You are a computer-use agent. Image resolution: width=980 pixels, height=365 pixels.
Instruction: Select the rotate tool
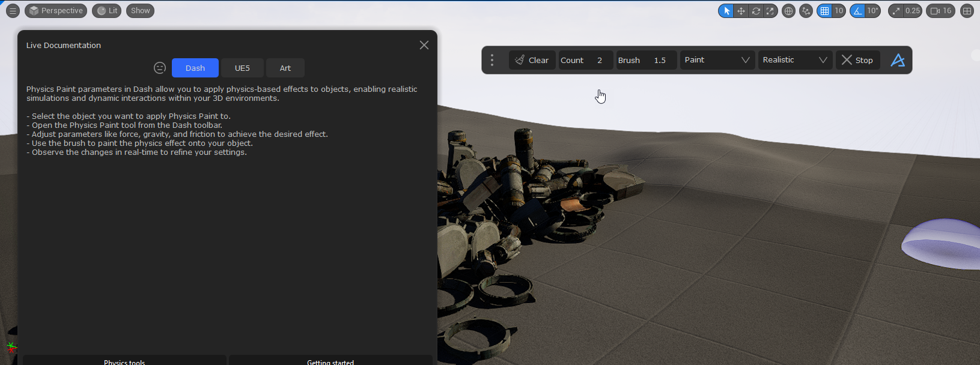(x=756, y=11)
